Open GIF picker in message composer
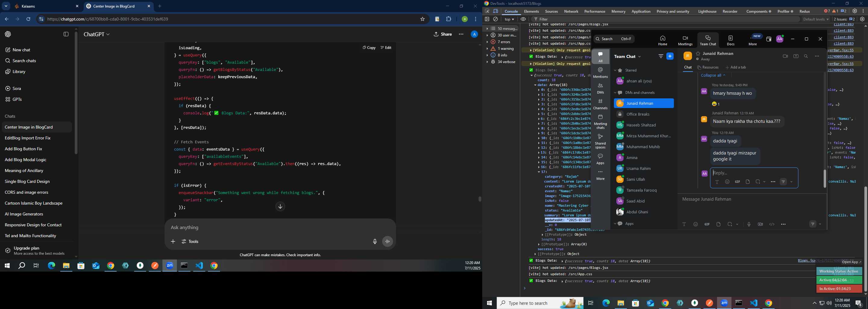The image size is (868, 309). [707, 224]
